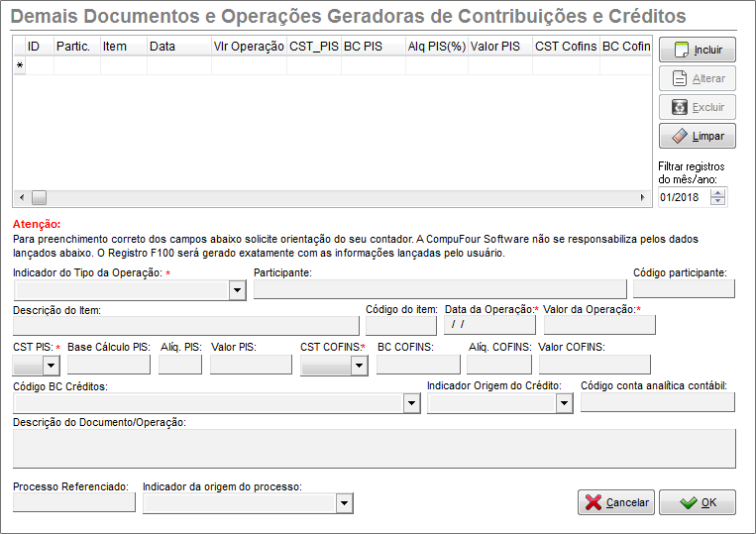Click the Data da Operação field

coord(488,325)
